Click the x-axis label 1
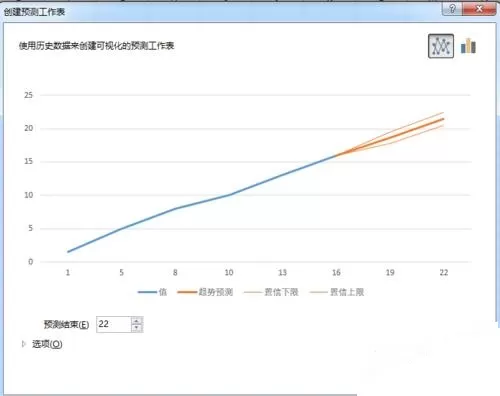The height and width of the screenshot is (396, 500). click(68, 273)
